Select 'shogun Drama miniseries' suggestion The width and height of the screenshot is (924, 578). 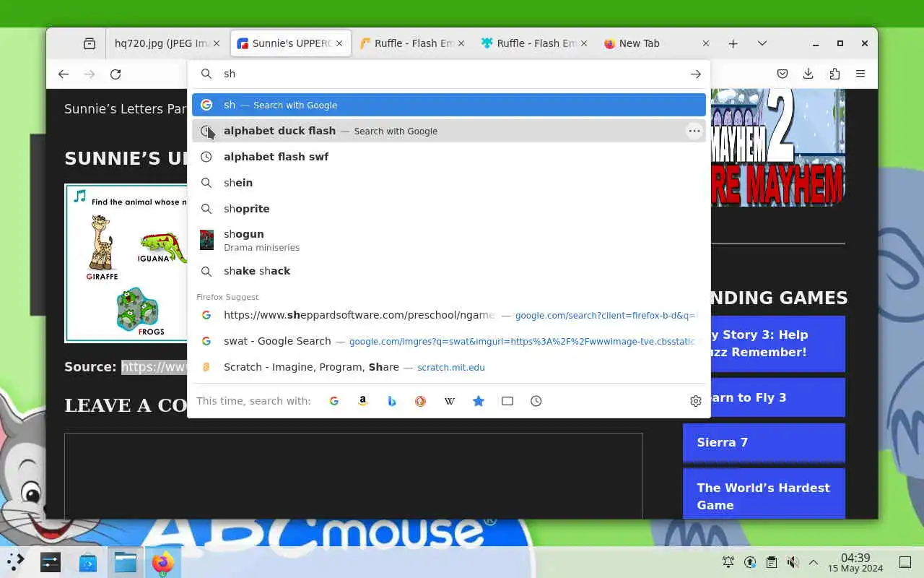pos(449,240)
